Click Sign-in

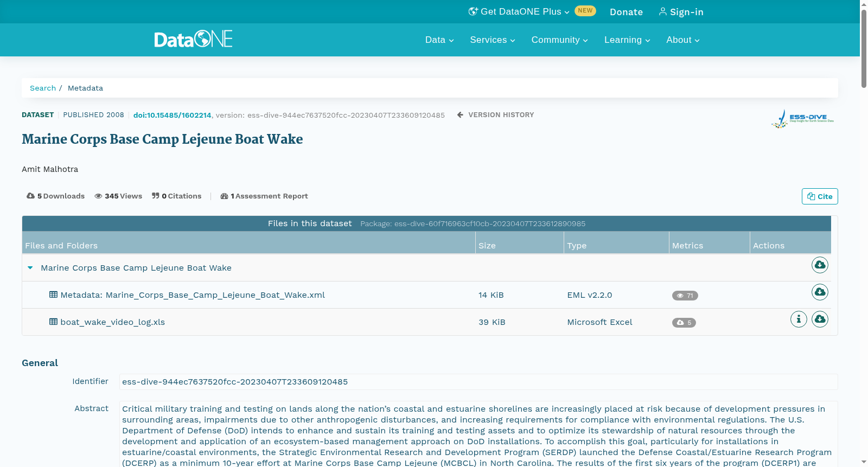coord(681,12)
